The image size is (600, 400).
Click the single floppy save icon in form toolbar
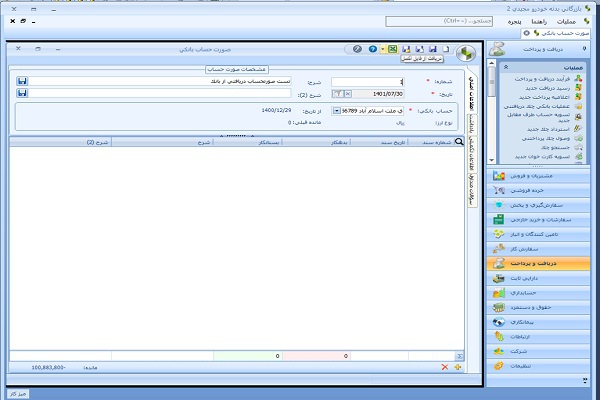tap(433, 49)
